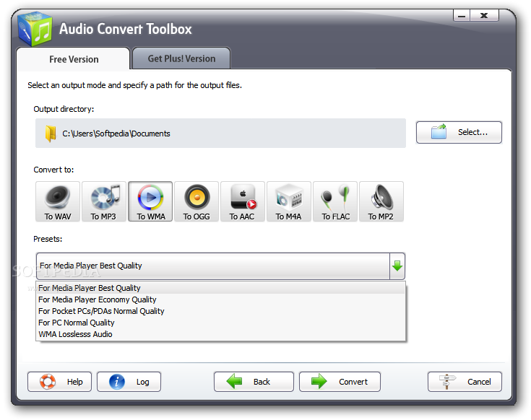The image size is (531, 420).
Task: Collapse presets using the green arrow
Action: pyautogui.click(x=397, y=266)
